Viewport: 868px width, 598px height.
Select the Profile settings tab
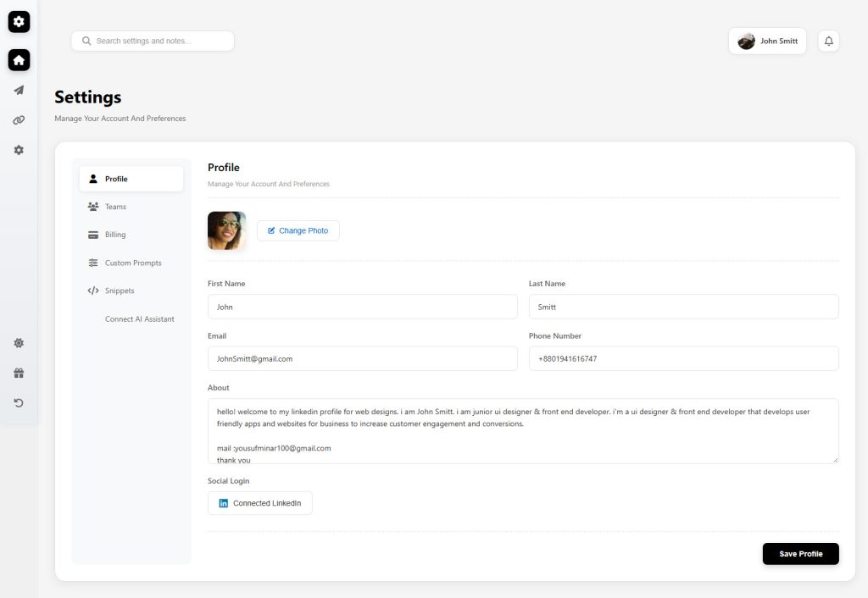(131, 179)
